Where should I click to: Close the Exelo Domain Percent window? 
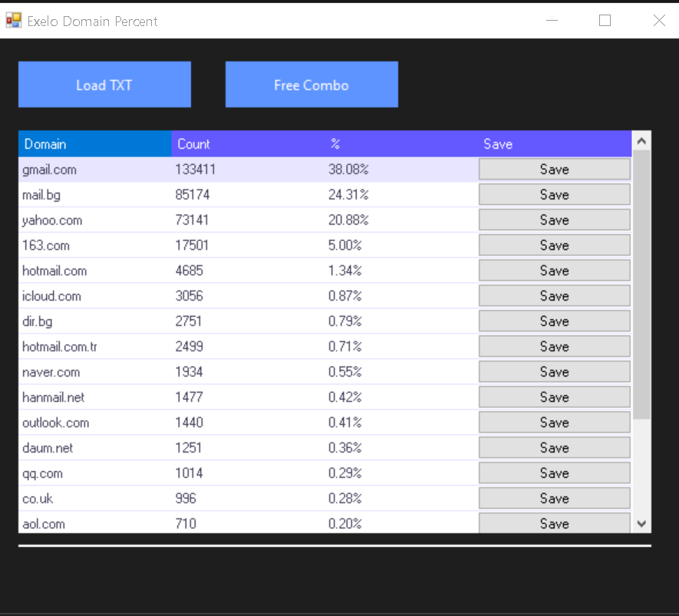pos(659,21)
